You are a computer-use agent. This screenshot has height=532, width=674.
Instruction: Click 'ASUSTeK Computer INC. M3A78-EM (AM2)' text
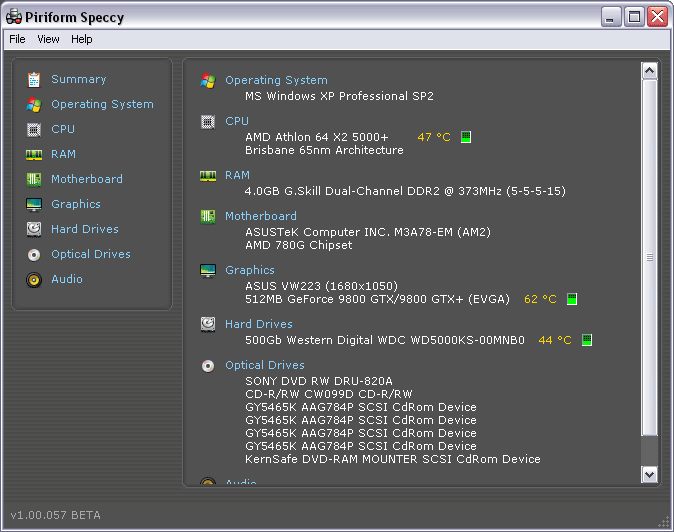368,232
